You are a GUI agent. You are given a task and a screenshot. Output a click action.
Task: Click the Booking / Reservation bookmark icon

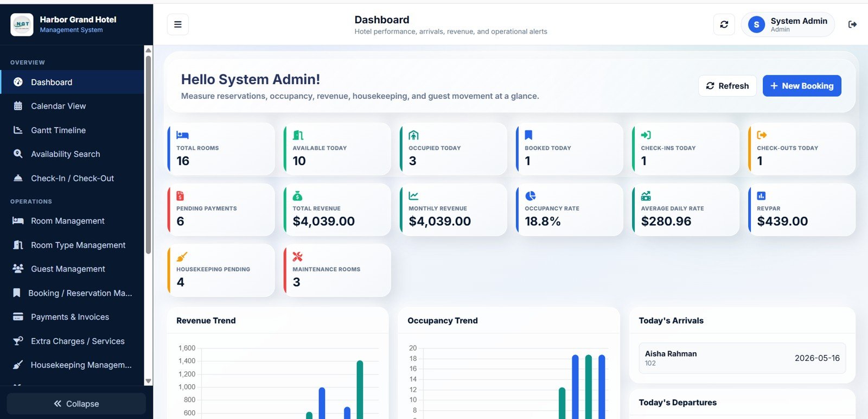pyautogui.click(x=17, y=293)
